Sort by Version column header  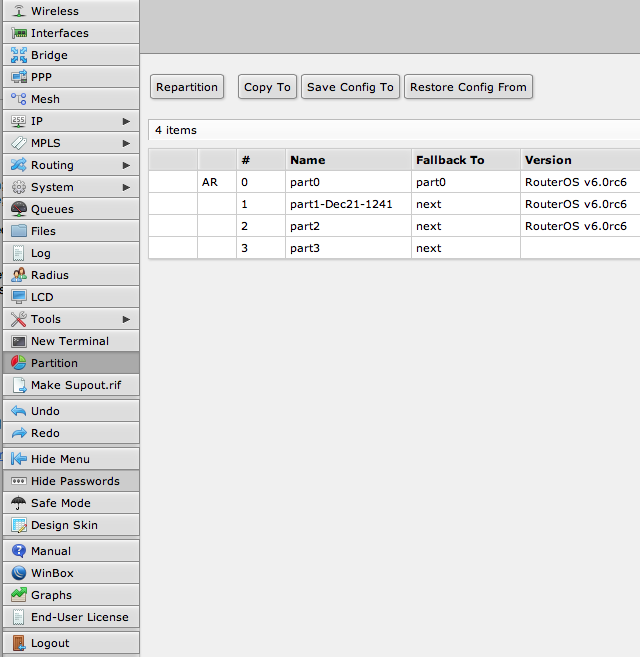coord(580,160)
